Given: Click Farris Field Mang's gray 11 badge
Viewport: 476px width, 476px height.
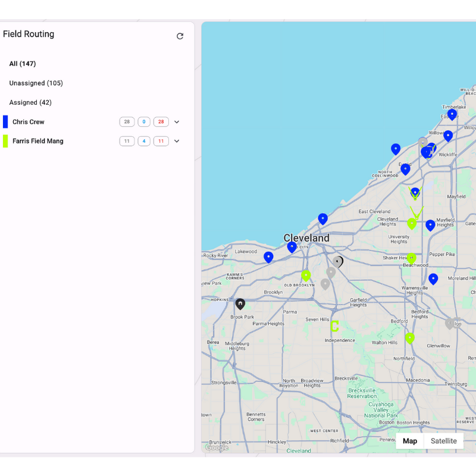Looking at the screenshot, I should click(127, 141).
